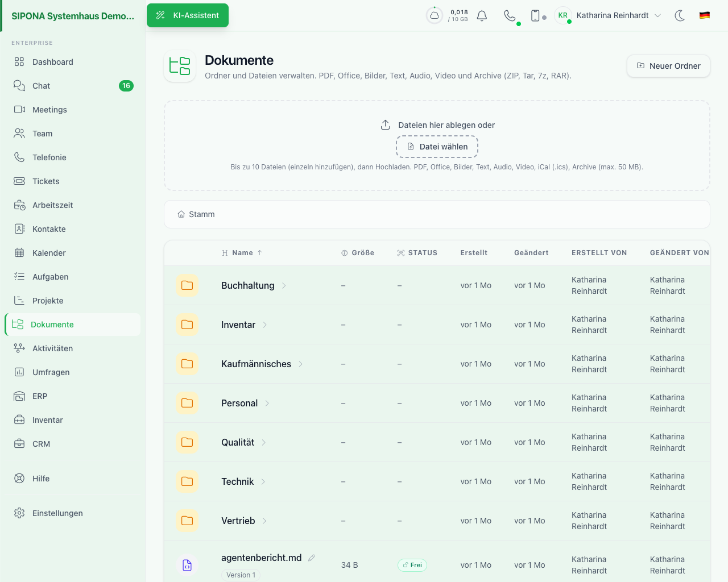Click the Projekte chart icon
Screen dimensions: 728x582
click(19, 301)
